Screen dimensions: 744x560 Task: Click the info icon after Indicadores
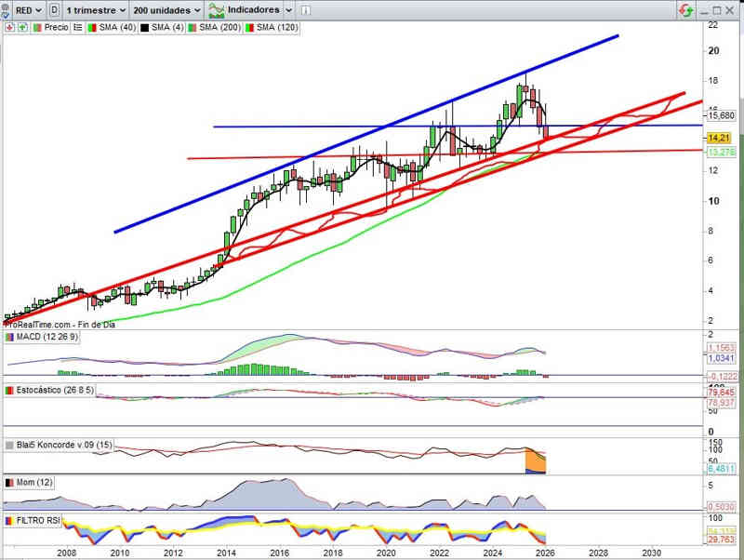coord(305,10)
